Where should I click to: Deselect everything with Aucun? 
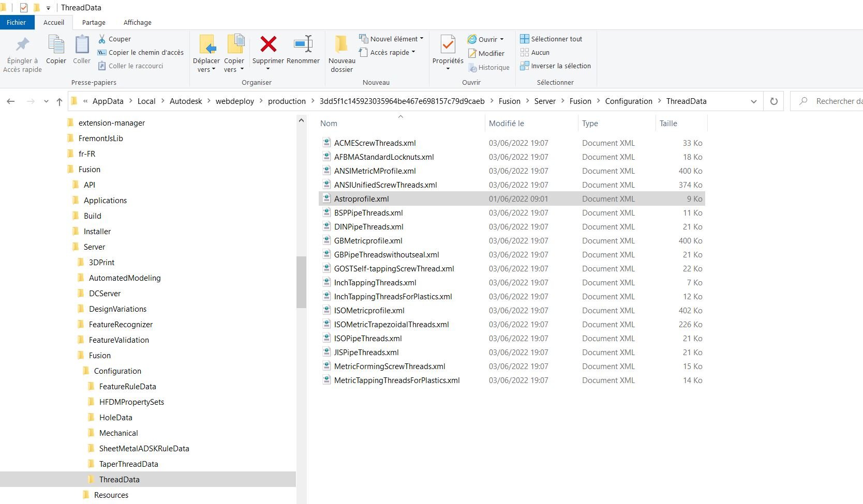[535, 52]
